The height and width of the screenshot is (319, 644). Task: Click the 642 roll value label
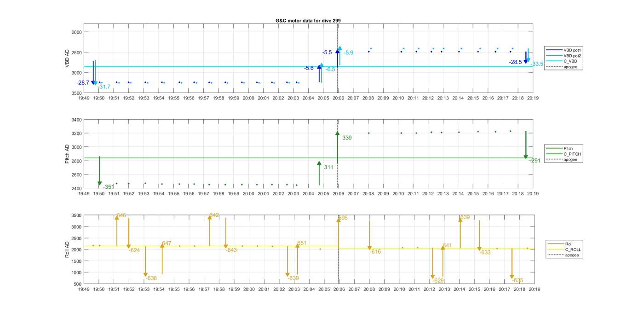[x=214, y=215]
